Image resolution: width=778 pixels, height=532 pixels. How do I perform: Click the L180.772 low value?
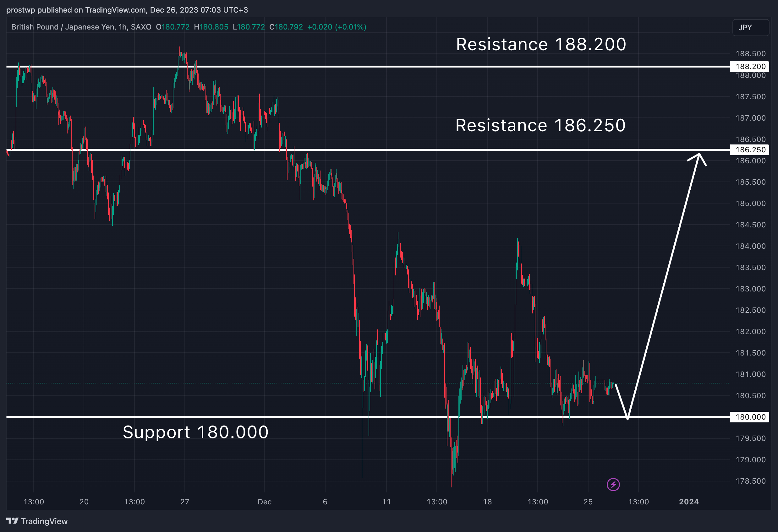click(x=249, y=27)
